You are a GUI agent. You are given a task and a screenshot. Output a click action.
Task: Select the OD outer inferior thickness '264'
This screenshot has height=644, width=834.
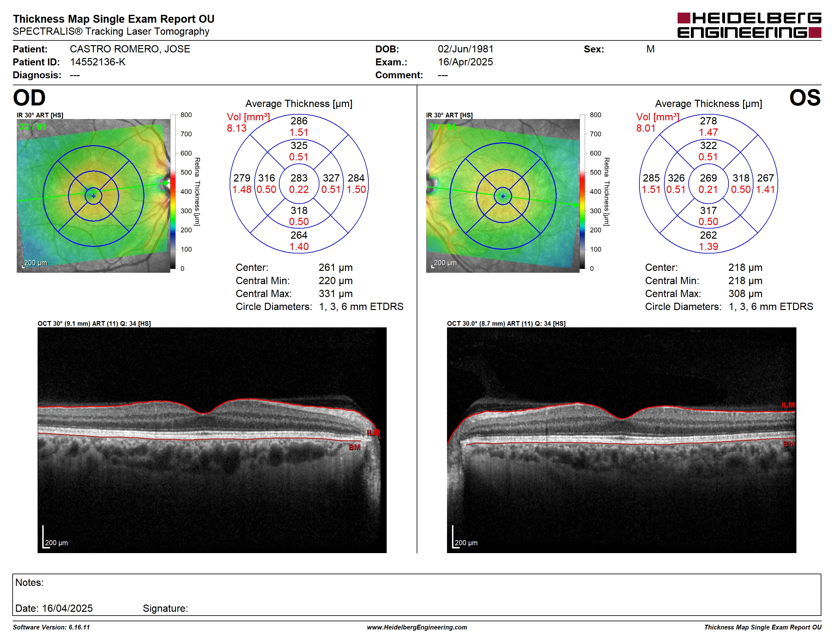click(299, 235)
